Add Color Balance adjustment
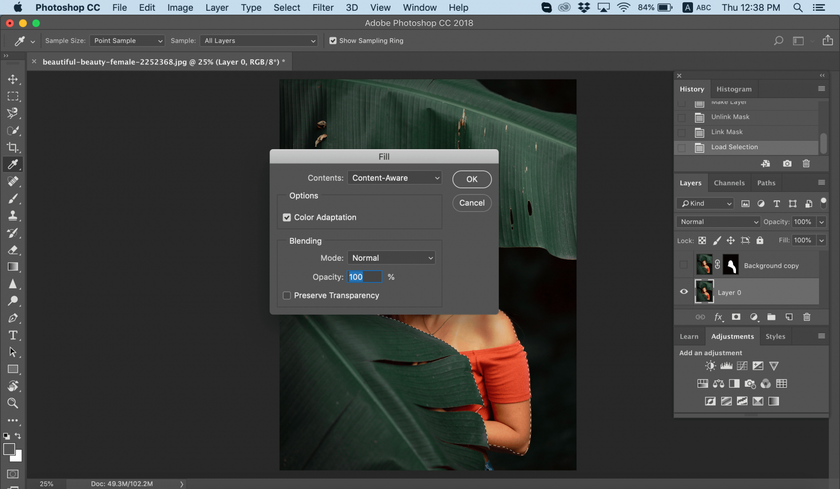This screenshot has width=840, height=489. (718, 383)
